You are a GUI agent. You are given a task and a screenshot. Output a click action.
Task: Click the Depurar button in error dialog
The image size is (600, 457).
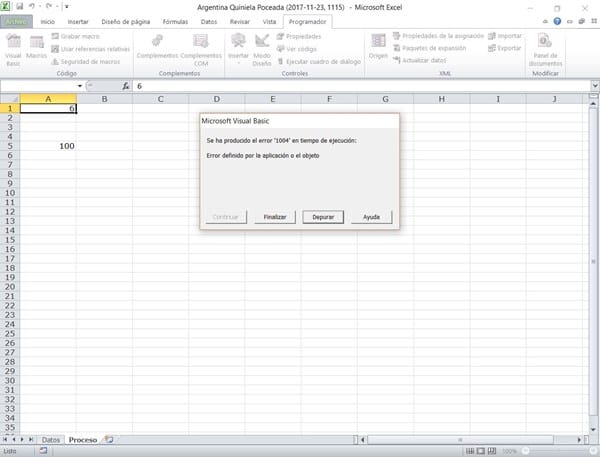323,217
